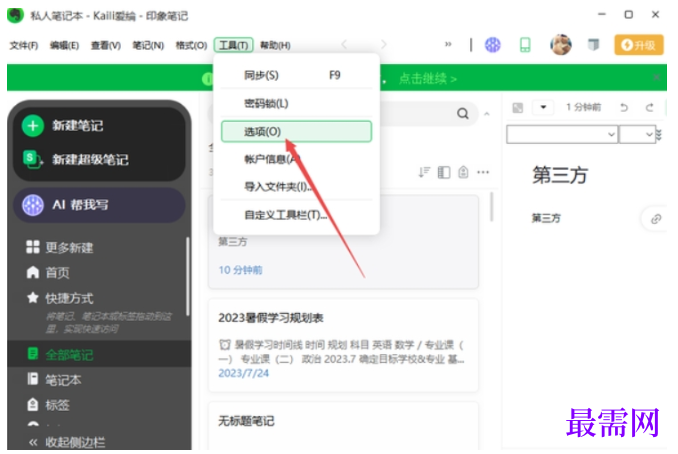Click the 2023/7/24 date text
This screenshot has width=678, height=454.
pyautogui.click(x=243, y=373)
